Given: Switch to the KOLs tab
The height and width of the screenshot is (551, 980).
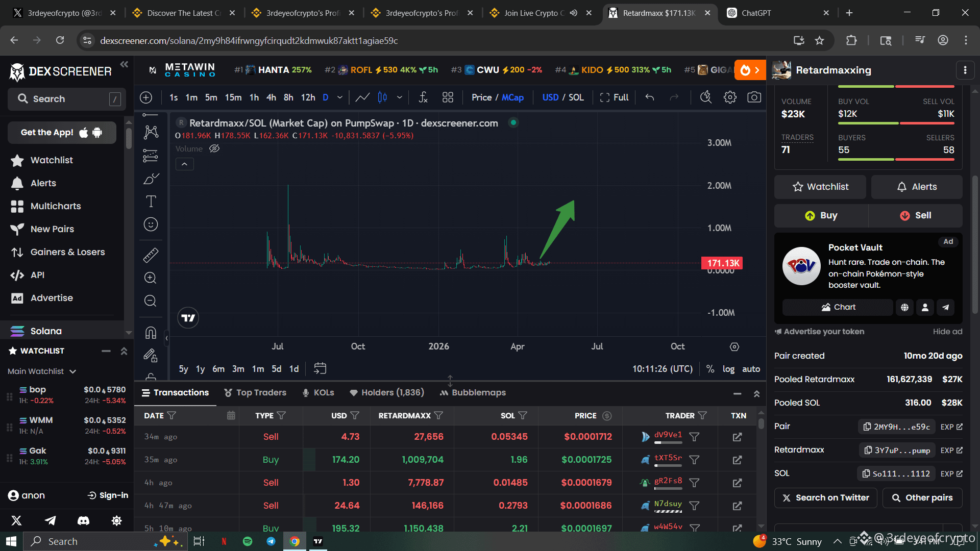Looking at the screenshot, I should [318, 392].
